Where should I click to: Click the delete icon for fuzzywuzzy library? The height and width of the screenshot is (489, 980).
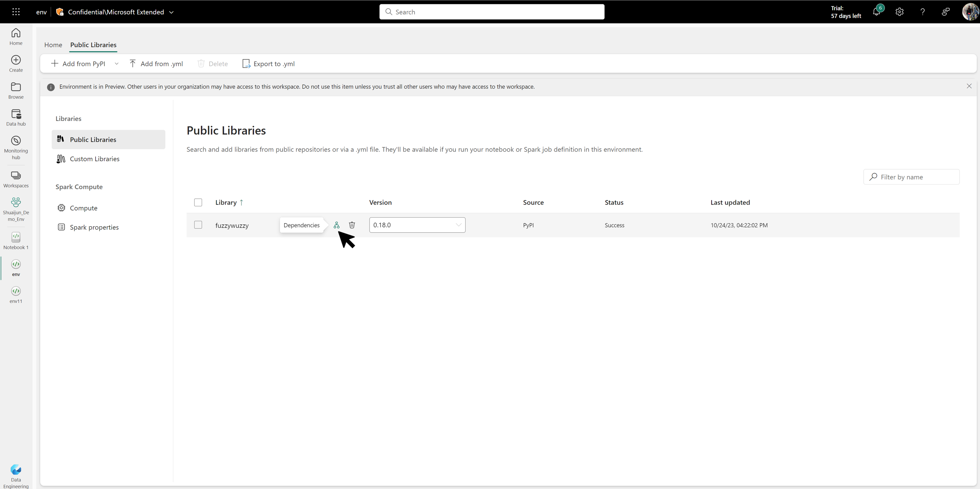tap(351, 225)
